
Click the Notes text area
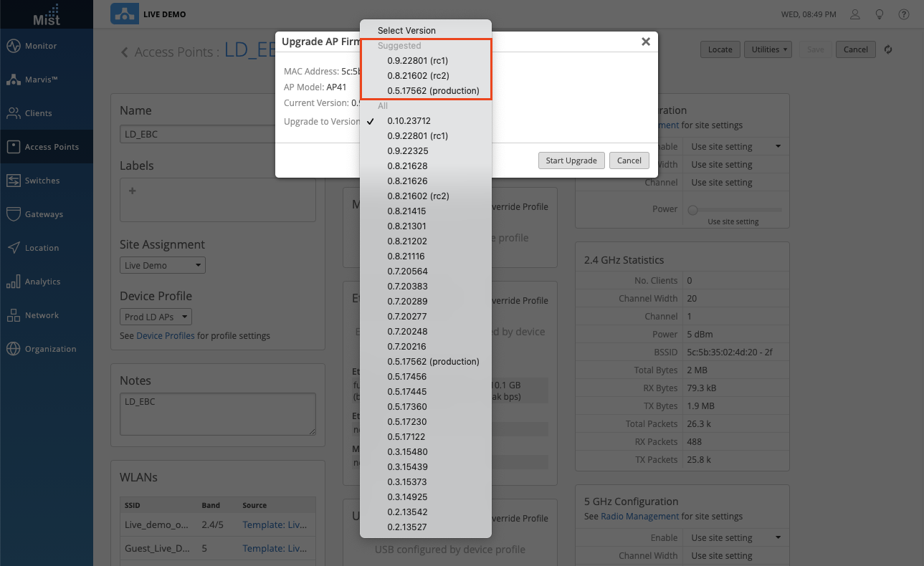(x=218, y=414)
